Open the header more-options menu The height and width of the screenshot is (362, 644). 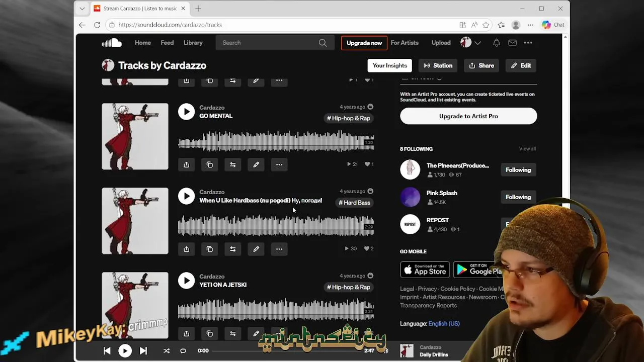[x=528, y=43]
